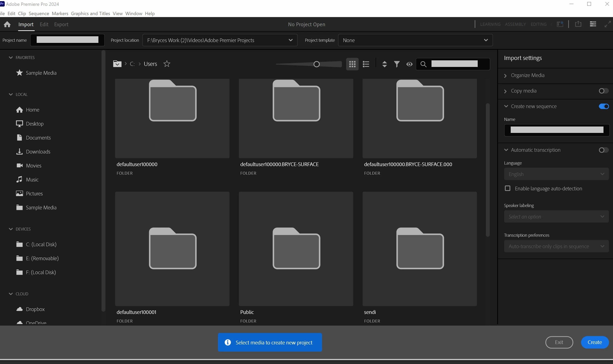Screen dimensions: 613x364
Task: Check Enable language auto-detection
Action: point(507,188)
